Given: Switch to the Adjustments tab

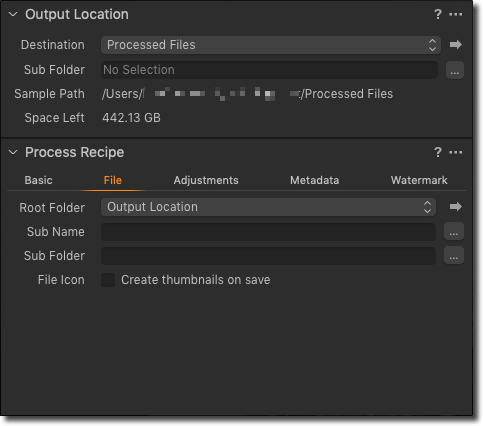Looking at the screenshot, I should (x=206, y=180).
